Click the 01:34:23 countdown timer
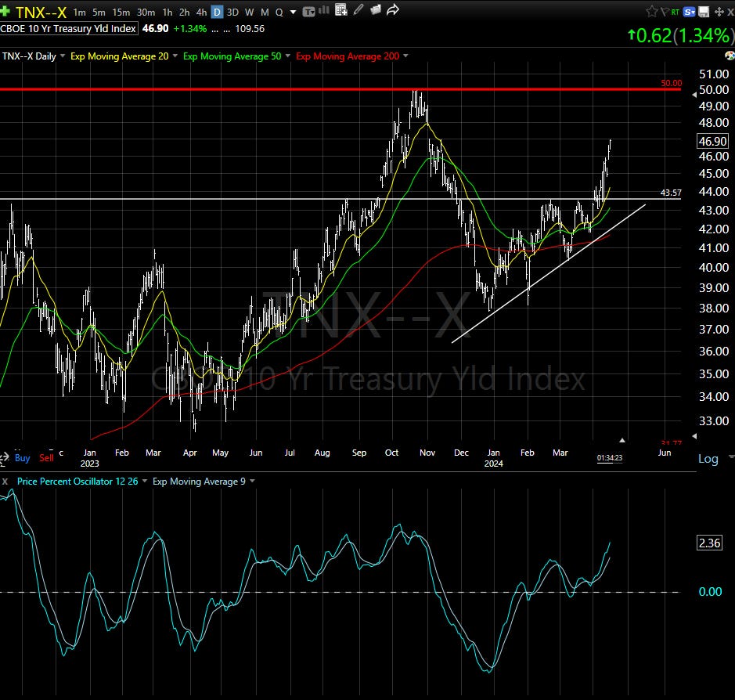Image resolution: width=735 pixels, height=700 pixels. coord(610,458)
